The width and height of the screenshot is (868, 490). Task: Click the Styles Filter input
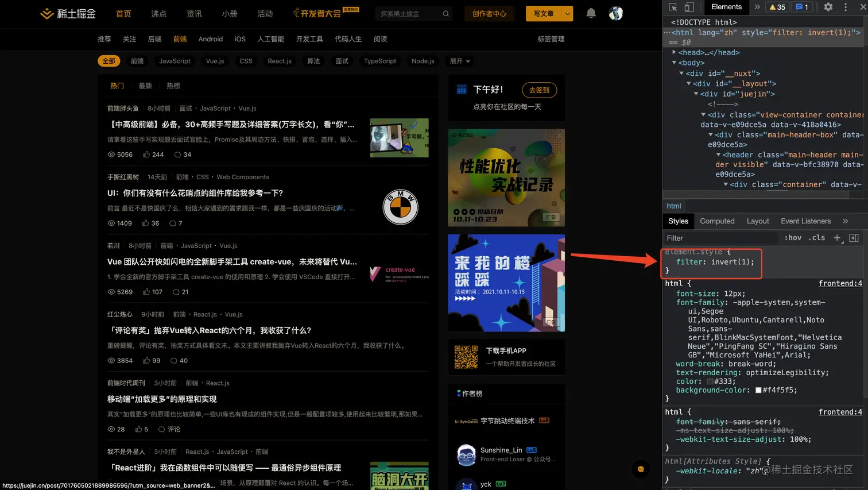coord(721,238)
